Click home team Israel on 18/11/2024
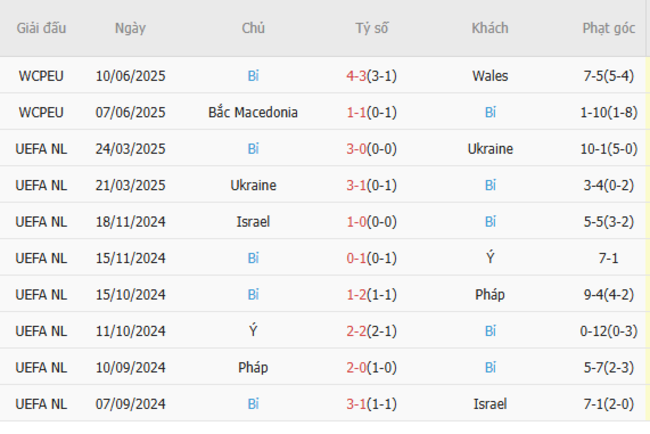650x434 pixels. pos(253,221)
